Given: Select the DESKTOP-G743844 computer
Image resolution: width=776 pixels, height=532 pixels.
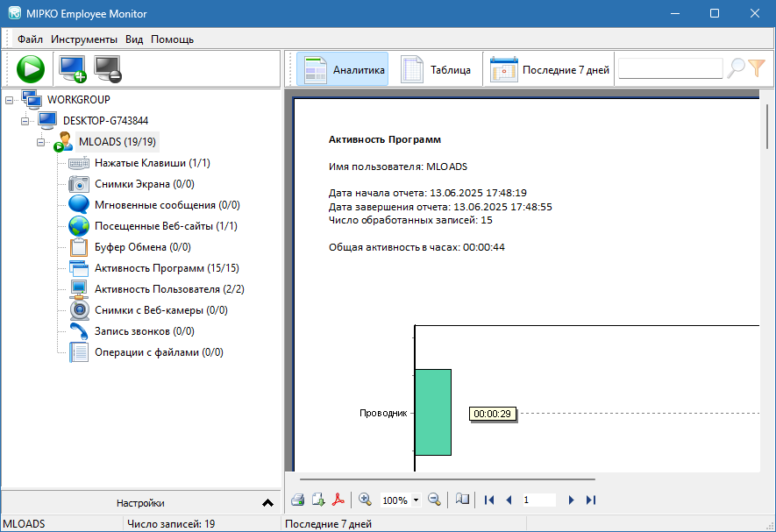Looking at the screenshot, I should click(x=105, y=121).
